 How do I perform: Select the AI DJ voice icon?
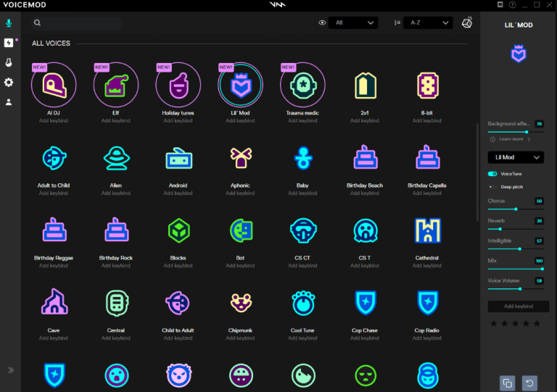click(54, 85)
